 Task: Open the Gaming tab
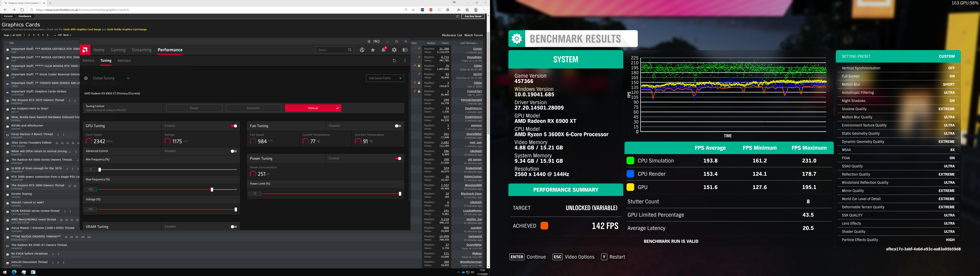pyautogui.click(x=118, y=50)
